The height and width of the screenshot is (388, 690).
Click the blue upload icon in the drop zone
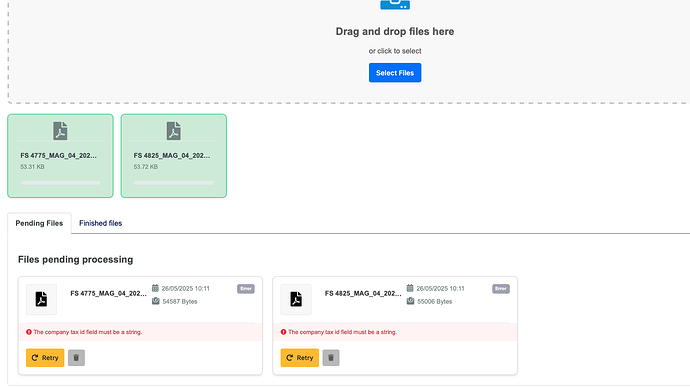coord(395,4)
